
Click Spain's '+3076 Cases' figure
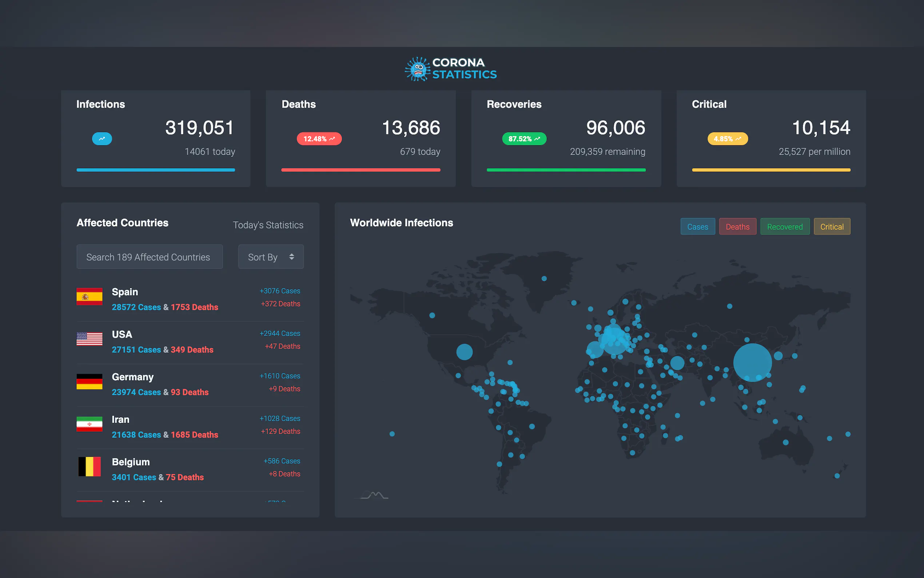280,291
